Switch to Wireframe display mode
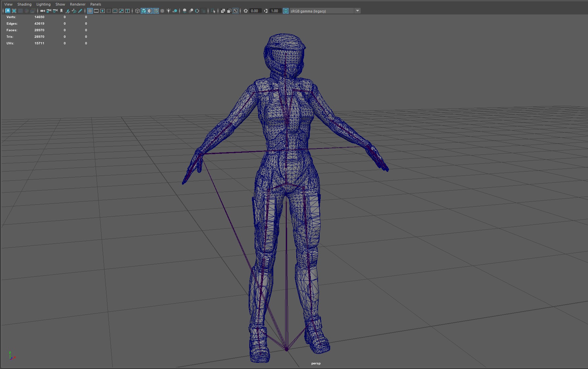The height and width of the screenshot is (369, 588). 137,11
